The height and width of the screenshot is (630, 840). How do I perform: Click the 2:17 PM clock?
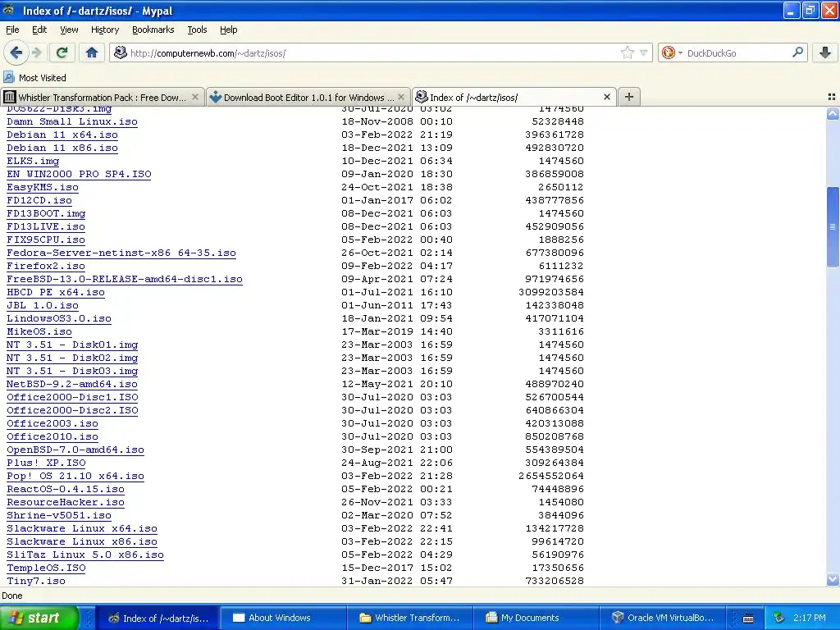tap(809, 618)
